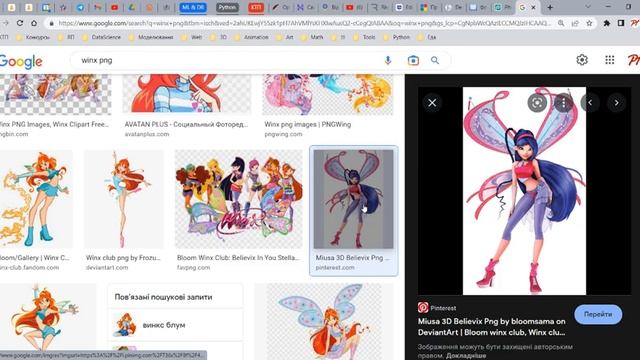Image resolution: width=640 pixels, height=360 pixels.
Task: Open Bloom Winx Club Believix group thumbnail
Action: 239,199
